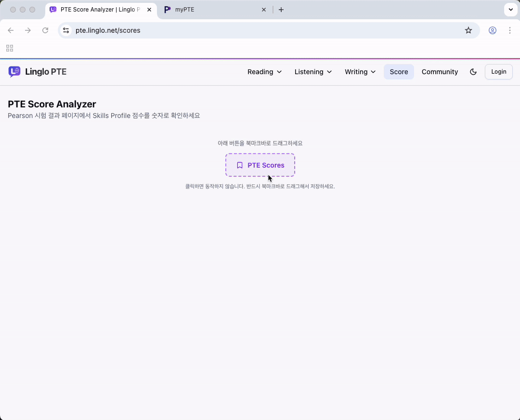Open Chrome three-dot menu
The image size is (520, 420).
click(x=510, y=30)
